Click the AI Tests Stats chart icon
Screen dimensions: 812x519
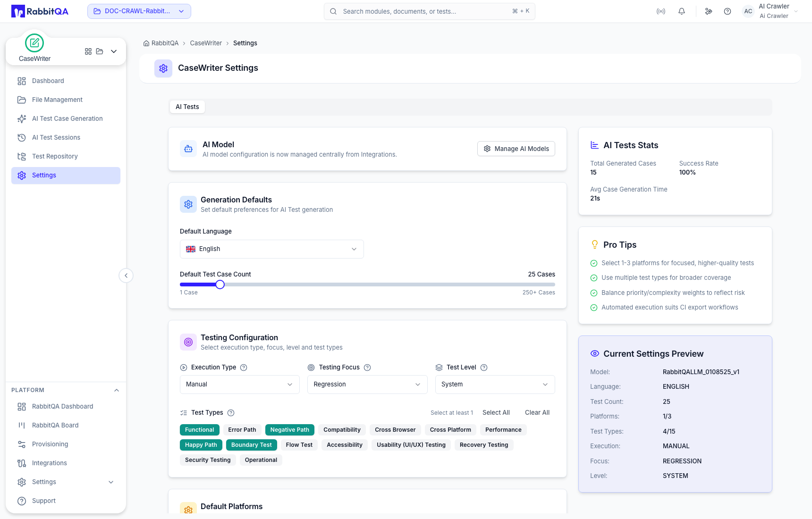pos(595,145)
